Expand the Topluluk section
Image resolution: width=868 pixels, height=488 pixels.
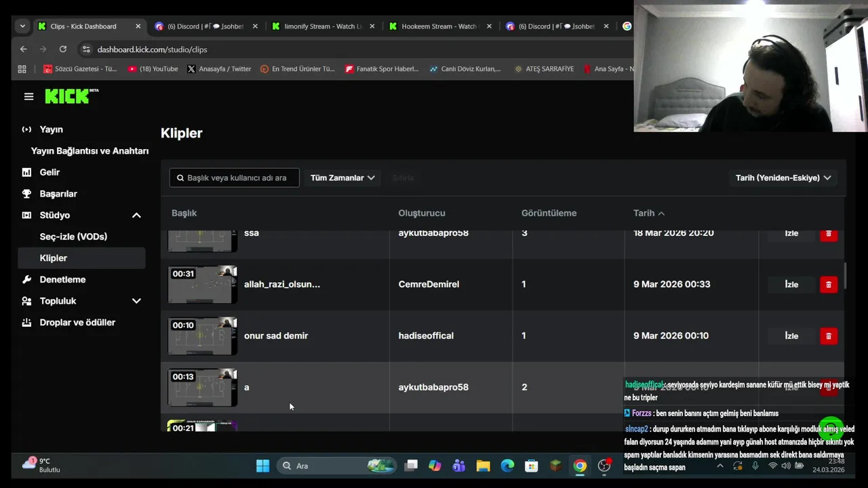pyautogui.click(x=136, y=301)
